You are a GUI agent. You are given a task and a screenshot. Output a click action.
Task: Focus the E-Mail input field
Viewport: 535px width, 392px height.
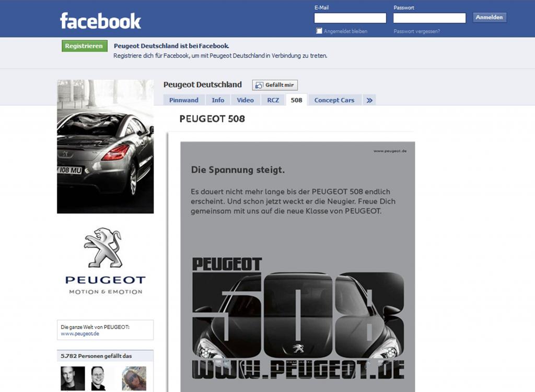(350, 18)
